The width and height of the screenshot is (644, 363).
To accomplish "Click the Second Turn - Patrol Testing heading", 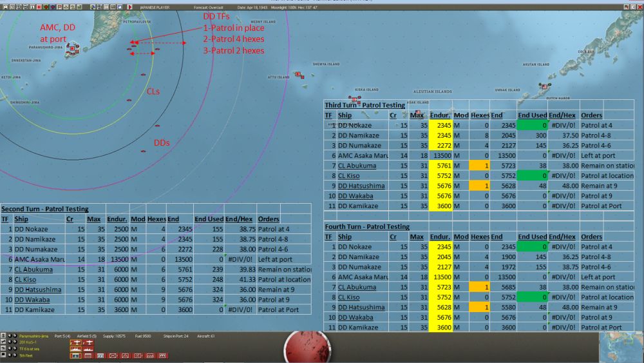I will tap(45, 209).
